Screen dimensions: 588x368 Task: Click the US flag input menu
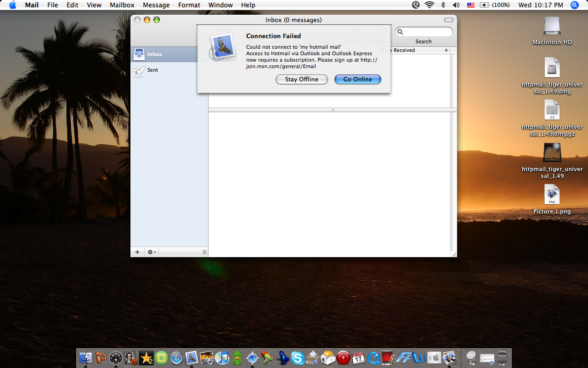pos(470,5)
